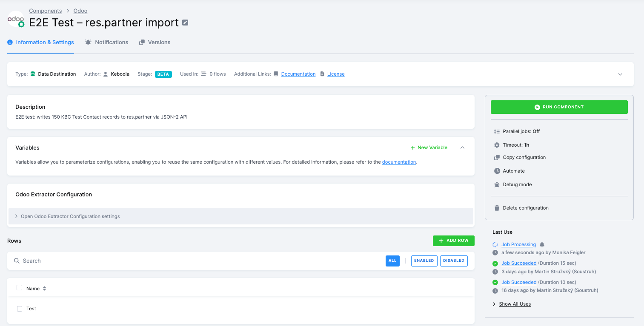The width and height of the screenshot is (644, 326).
Task: Open the Documentation link
Action: click(298, 74)
